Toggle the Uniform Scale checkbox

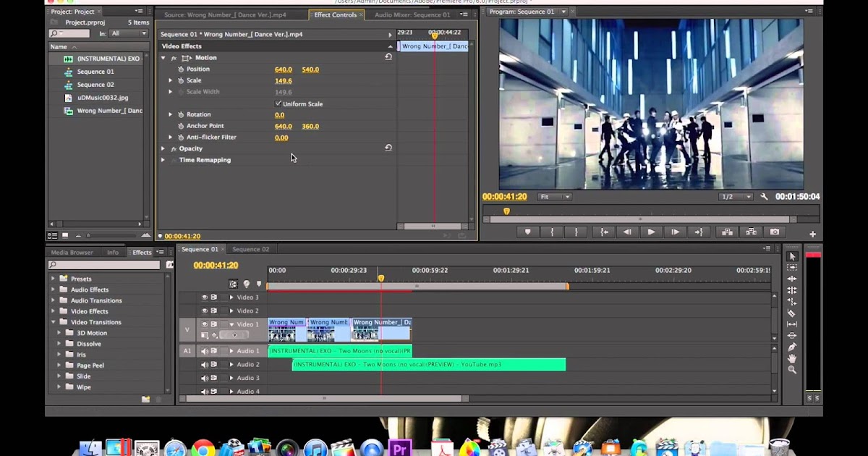click(x=278, y=104)
